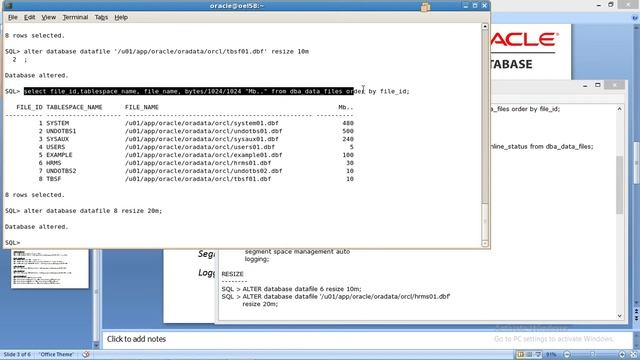The height and width of the screenshot is (360, 640).
Task: Click the FILE_NAME column header
Action: point(142,107)
